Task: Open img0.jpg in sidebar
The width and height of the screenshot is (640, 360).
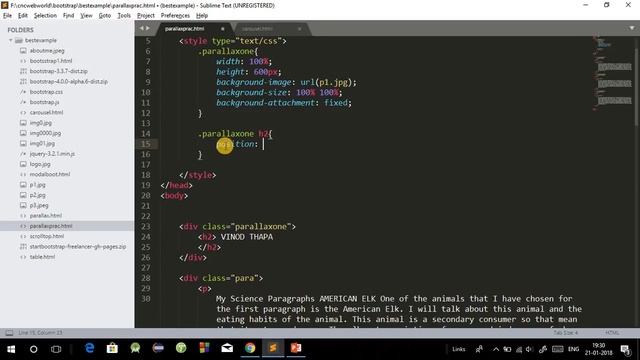Action: point(40,123)
